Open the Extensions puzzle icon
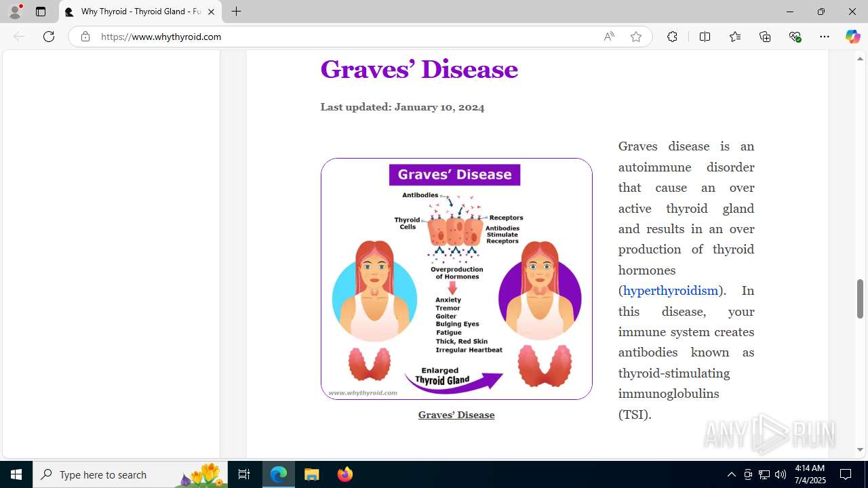 point(672,37)
